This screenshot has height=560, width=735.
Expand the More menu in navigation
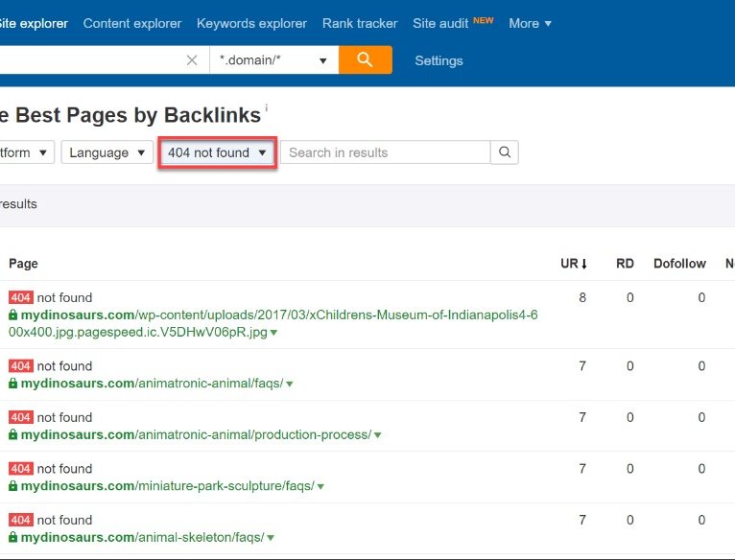(530, 23)
